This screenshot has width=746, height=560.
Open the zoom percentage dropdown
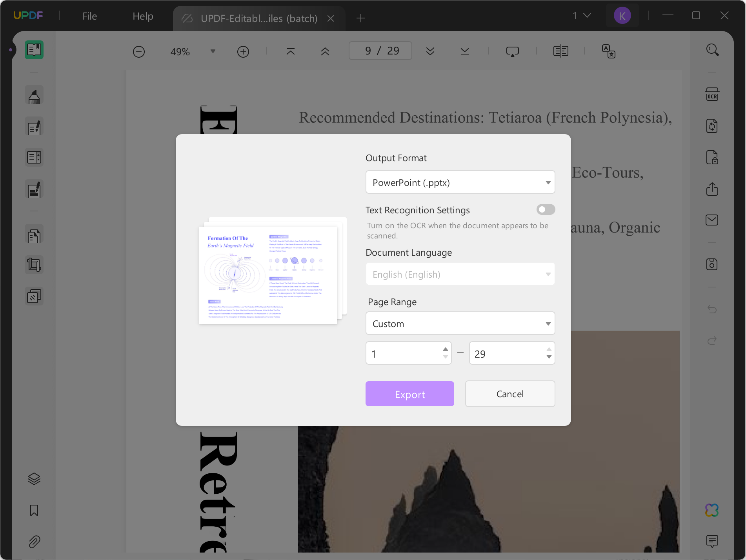click(x=213, y=51)
